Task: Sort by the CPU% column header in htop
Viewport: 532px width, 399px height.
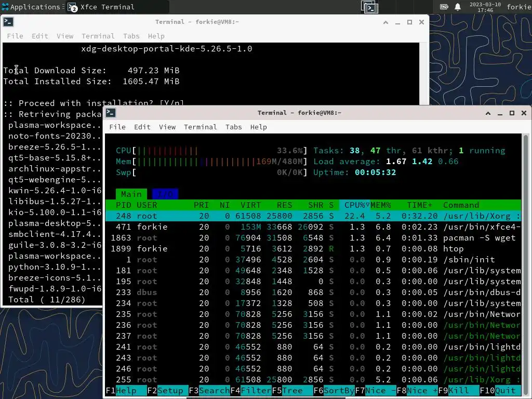Action: click(x=355, y=205)
